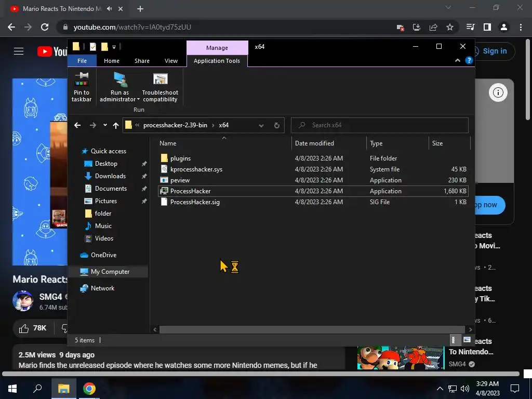Go forward in File Explorer

(x=92, y=125)
